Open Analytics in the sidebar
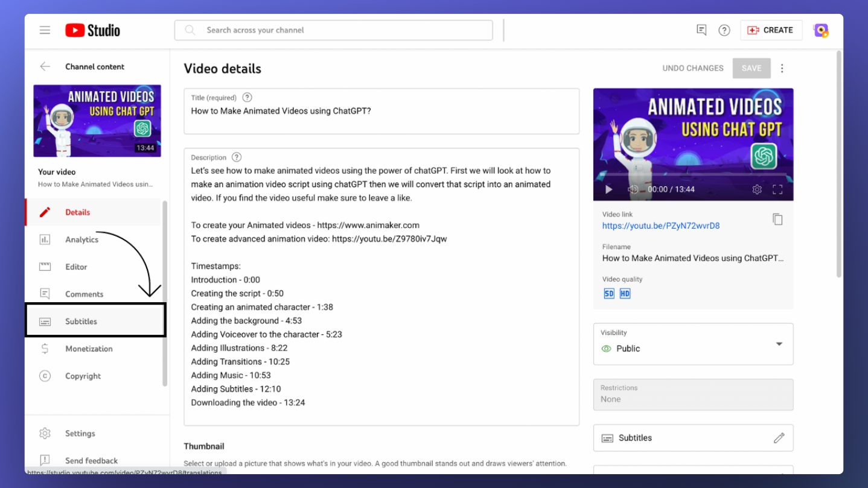The height and width of the screenshot is (488, 868). (92, 239)
